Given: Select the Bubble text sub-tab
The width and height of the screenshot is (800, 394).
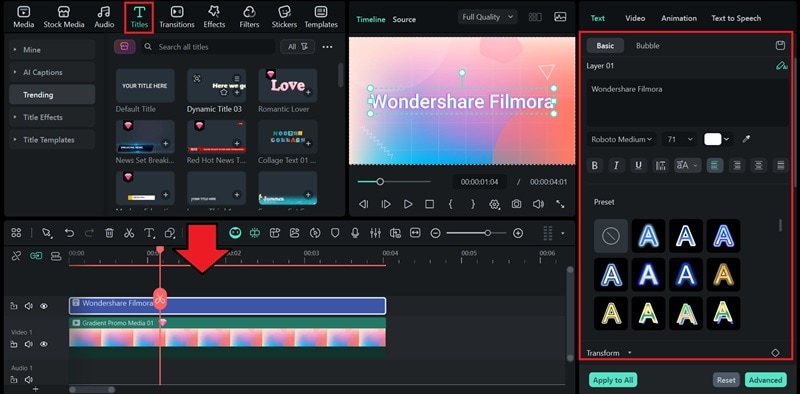Looking at the screenshot, I should click(647, 45).
